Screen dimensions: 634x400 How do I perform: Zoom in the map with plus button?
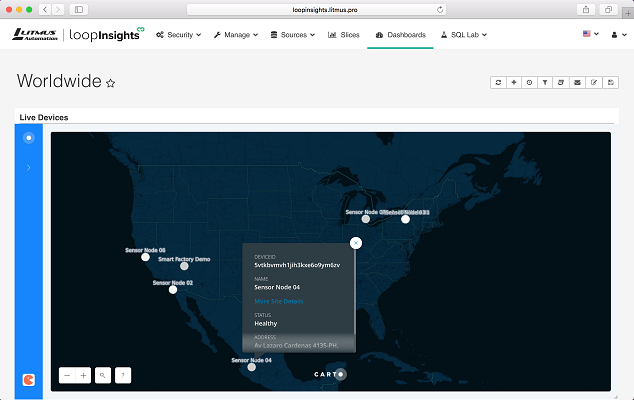[x=84, y=375]
